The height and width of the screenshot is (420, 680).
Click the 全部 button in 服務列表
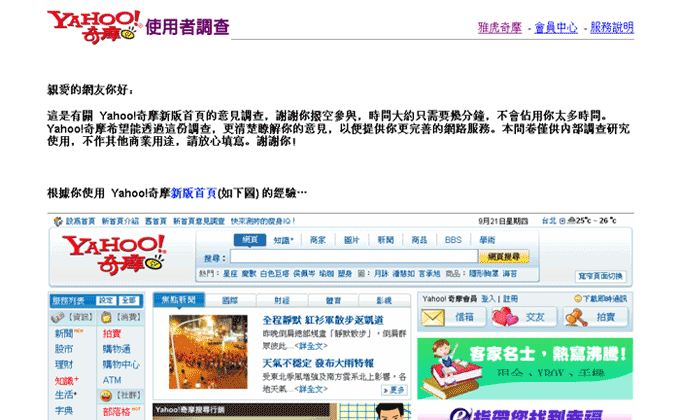(x=129, y=300)
